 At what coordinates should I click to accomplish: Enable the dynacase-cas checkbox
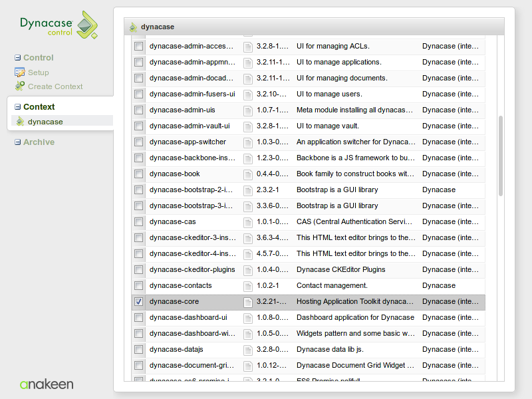138,221
